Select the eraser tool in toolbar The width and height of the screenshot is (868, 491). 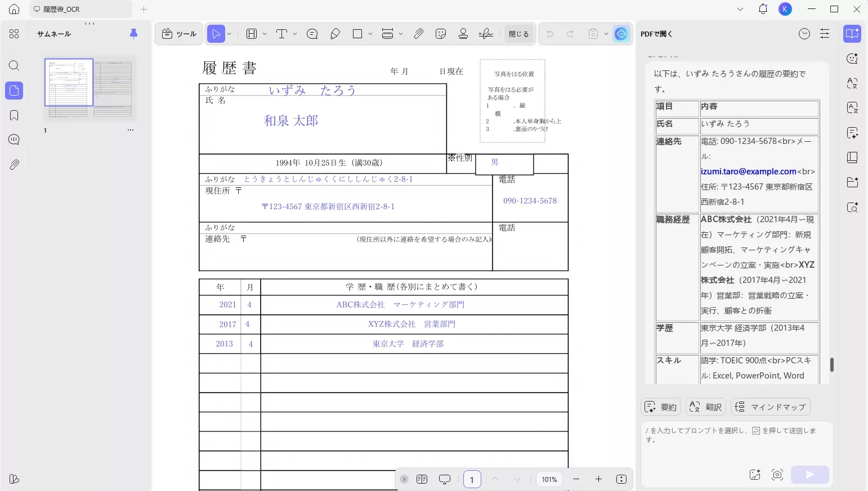coord(335,34)
